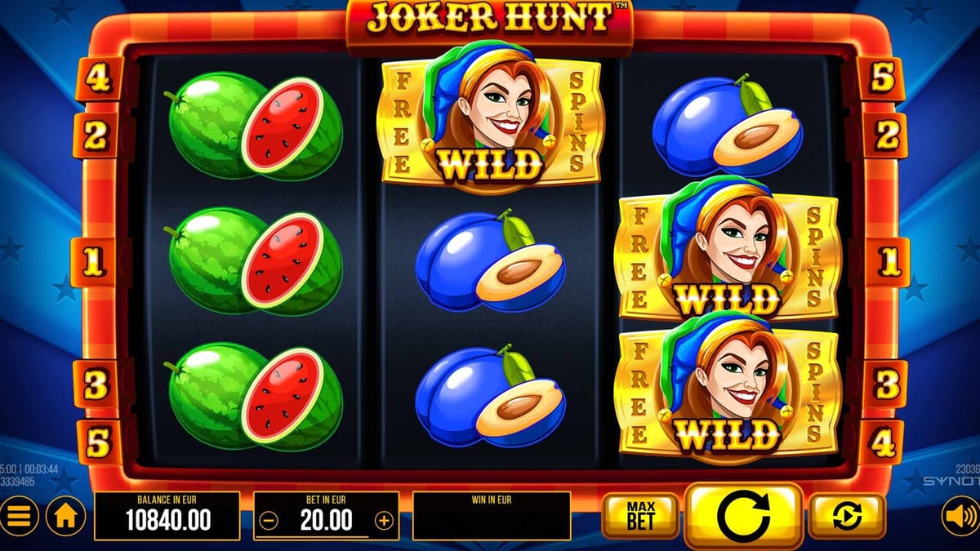The width and height of the screenshot is (980, 551).
Task: Click the Joker Hunt title logo
Action: tap(491, 18)
